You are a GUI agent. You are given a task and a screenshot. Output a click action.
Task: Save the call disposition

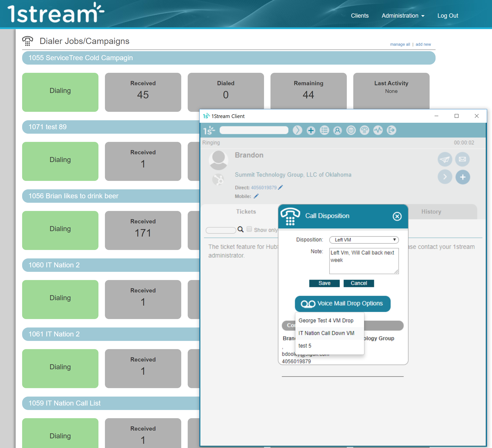[324, 283]
